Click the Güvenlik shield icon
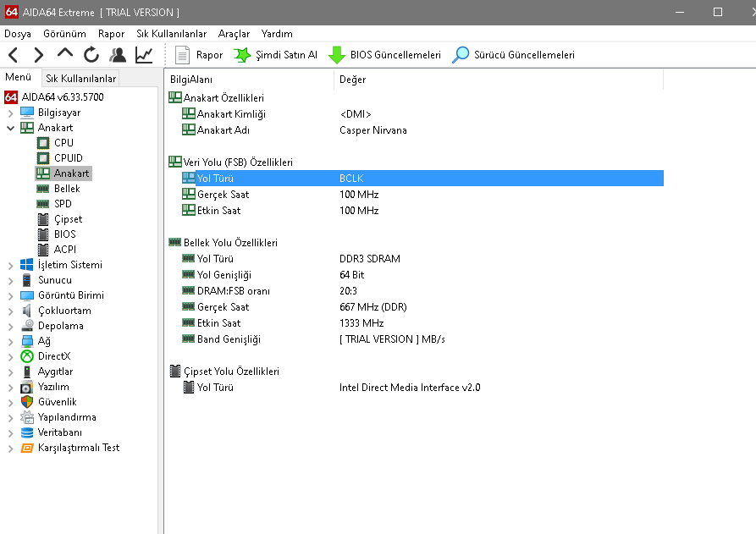Image resolution: width=756 pixels, height=534 pixels. 27,402
